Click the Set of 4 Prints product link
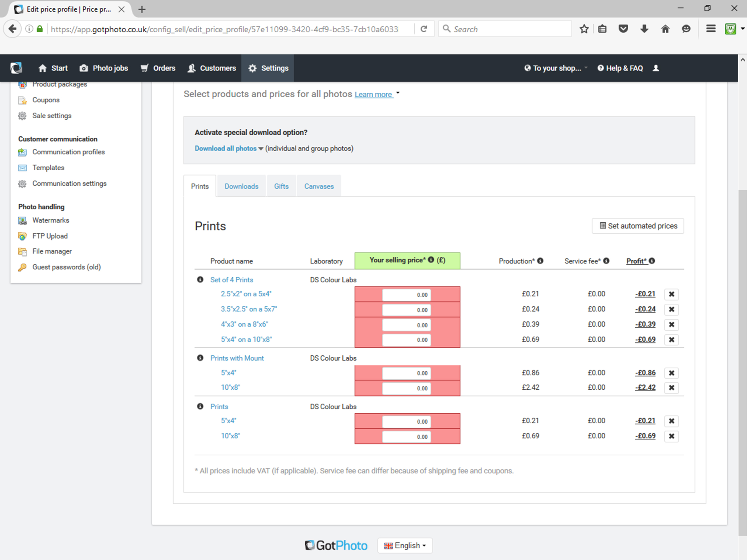Image resolution: width=747 pixels, height=560 pixels. pos(232,280)
